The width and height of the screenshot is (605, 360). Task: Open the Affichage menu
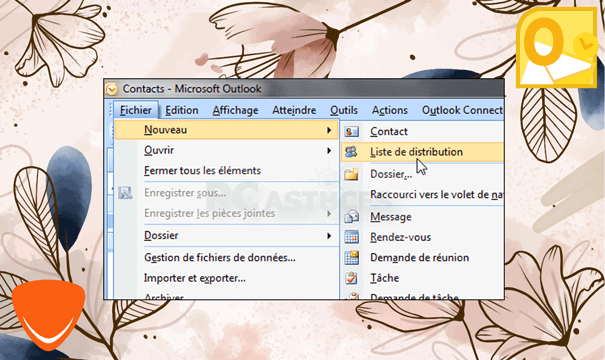pos(235,110)
